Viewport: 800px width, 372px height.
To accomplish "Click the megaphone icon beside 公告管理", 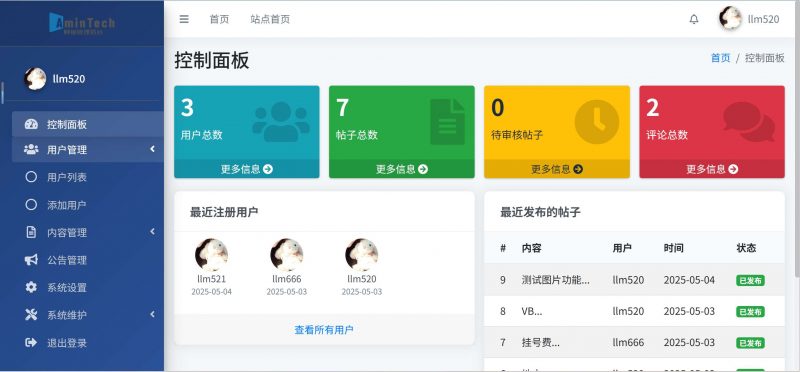I will pos(31,260).
